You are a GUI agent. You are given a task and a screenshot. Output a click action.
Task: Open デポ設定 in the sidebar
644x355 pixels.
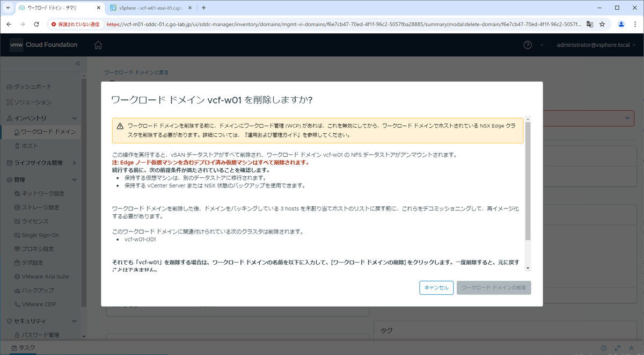32,263
